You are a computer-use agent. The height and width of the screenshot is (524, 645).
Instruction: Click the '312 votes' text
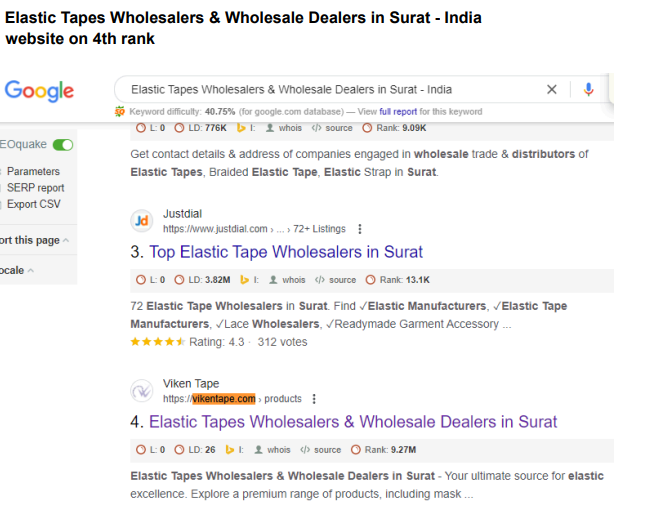pos(283,342)
